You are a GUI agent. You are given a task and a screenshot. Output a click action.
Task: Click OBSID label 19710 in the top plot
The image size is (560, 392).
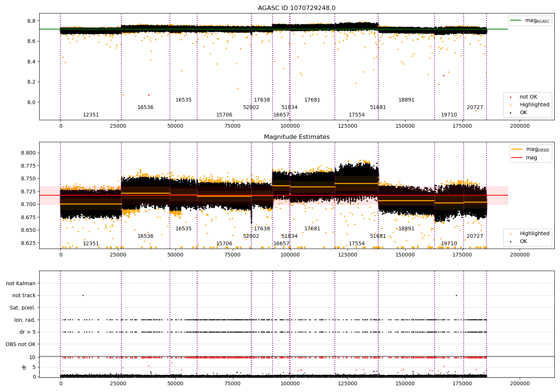tap(449, 115)
